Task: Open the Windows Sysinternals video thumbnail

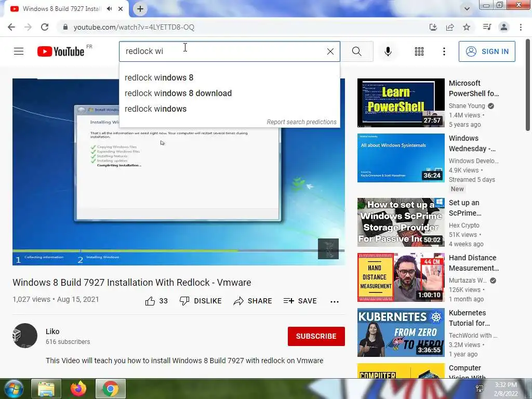Action: 401,158
